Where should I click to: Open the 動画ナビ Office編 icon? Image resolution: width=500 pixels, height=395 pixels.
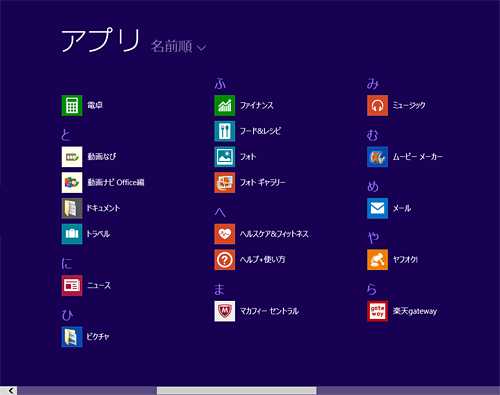(x=72, y=182)
